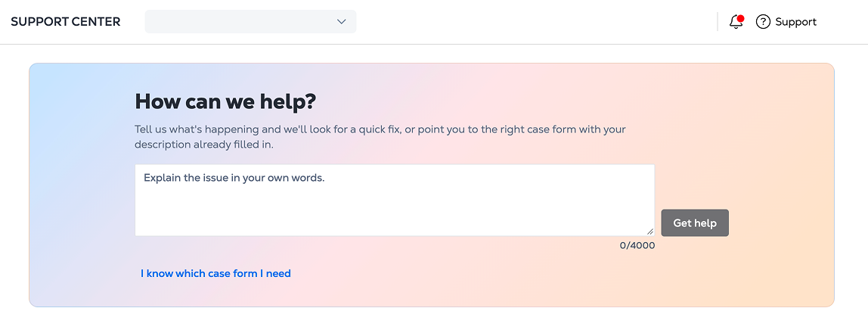Screen dimensions: 868x336
Task: Open notifications via the bell icon
Action: pos(735,22)
